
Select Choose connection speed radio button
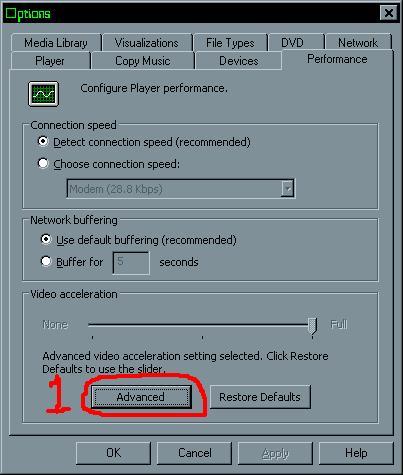click(x=43, y=163)
